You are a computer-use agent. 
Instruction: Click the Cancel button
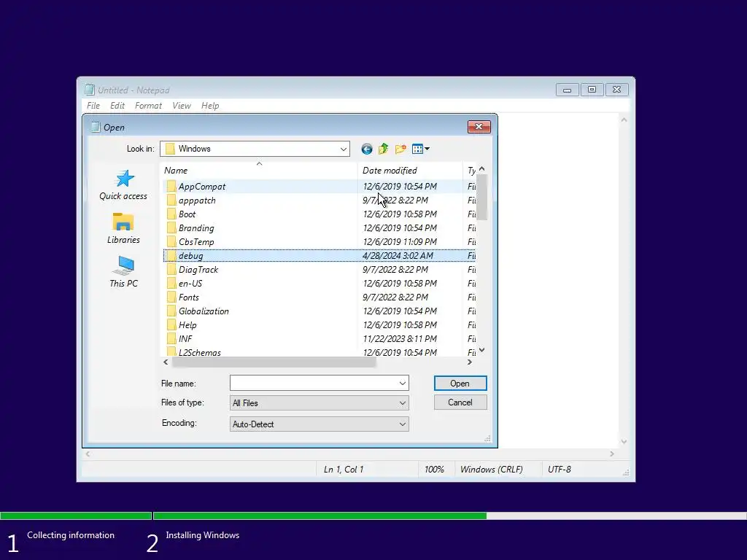(460, 402)
